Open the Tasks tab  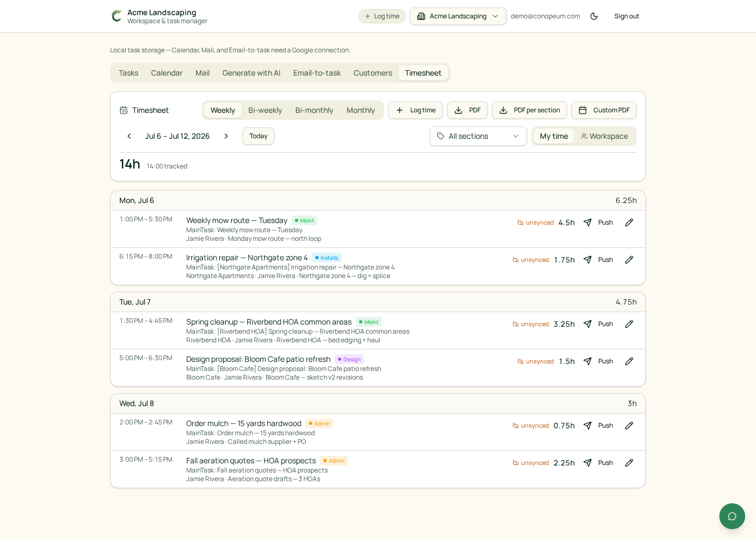click(x=129, y=73)
